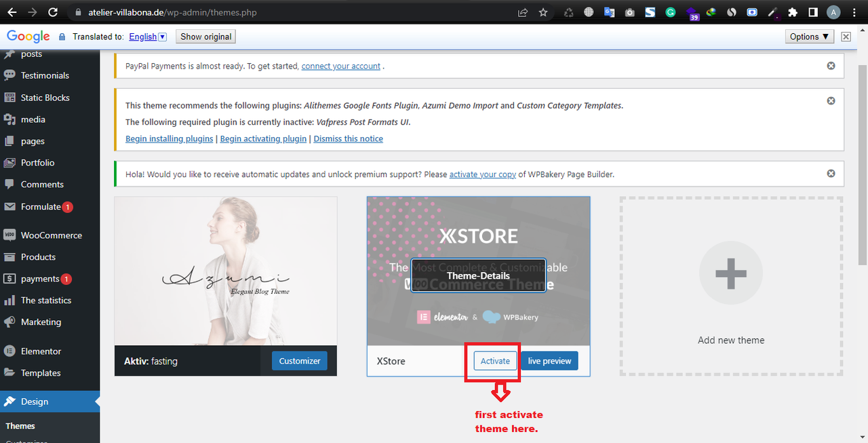Screen dimensions: 868x443
Task: Click the Azumi theme screenshot thumbnail
Action: coord(226,271)
